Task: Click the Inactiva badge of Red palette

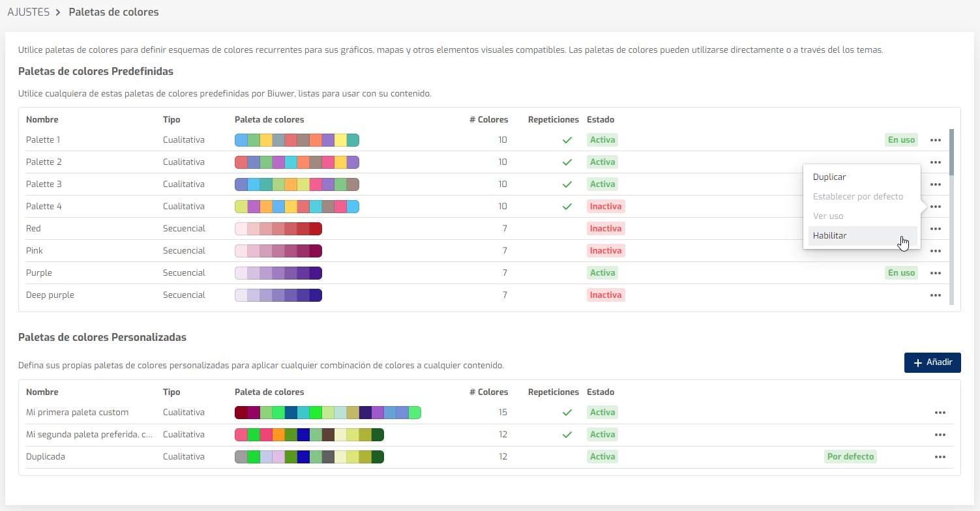Action: tap(606, 229)
